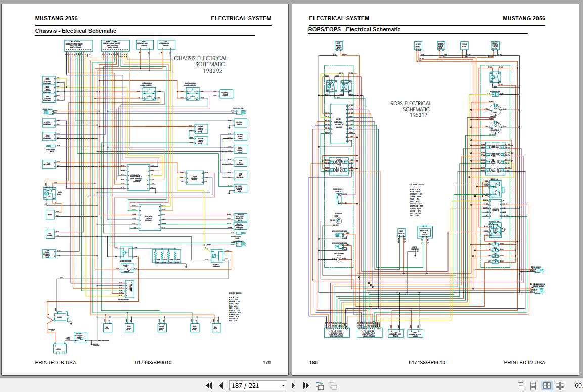
Task: Open recent pages via the page field dropdown
Action: pyautogui.click(x=283, y=385)
